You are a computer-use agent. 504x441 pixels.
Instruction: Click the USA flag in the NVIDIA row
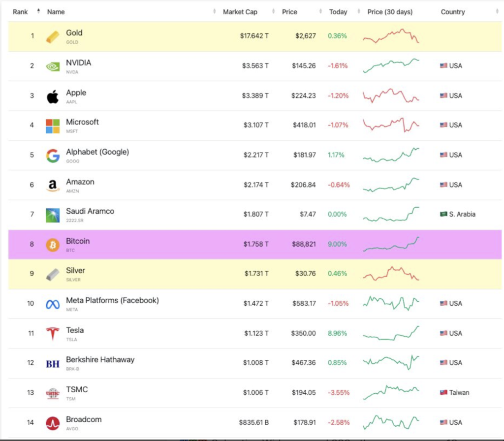[443, 65]
